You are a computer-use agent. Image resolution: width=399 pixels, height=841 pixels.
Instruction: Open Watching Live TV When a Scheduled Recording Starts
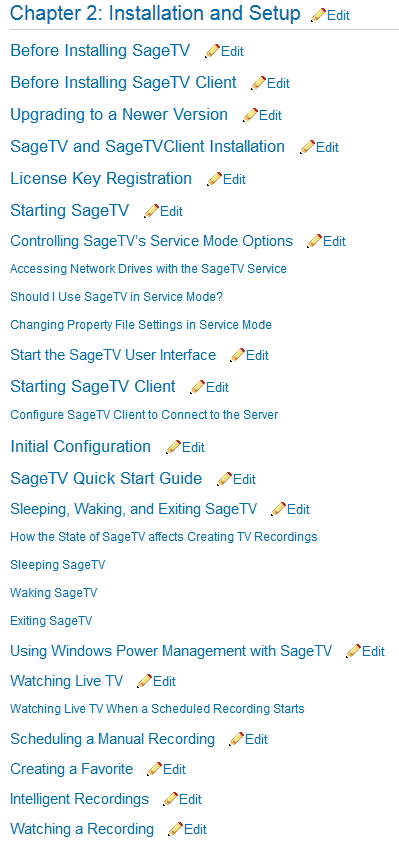tap(157, 709)
